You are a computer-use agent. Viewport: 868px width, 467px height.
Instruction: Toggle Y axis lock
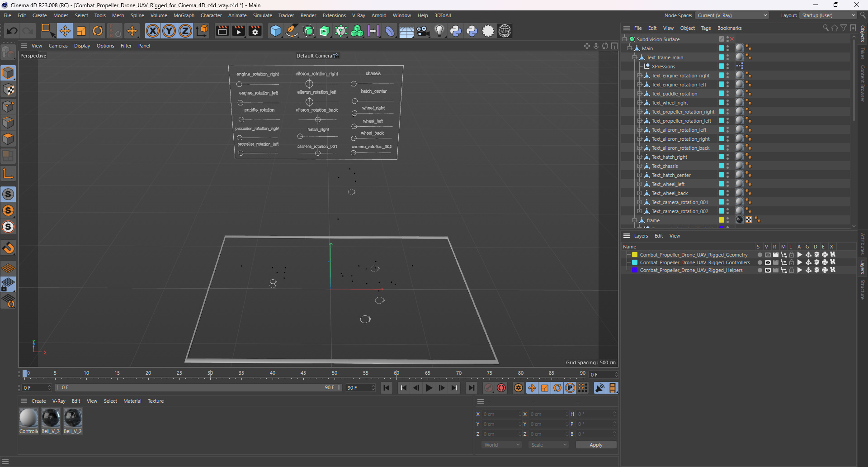coord(169,31)
